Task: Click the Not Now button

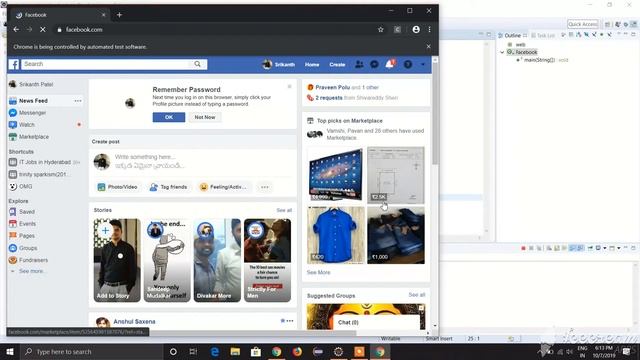Action: tap(204, 117)
